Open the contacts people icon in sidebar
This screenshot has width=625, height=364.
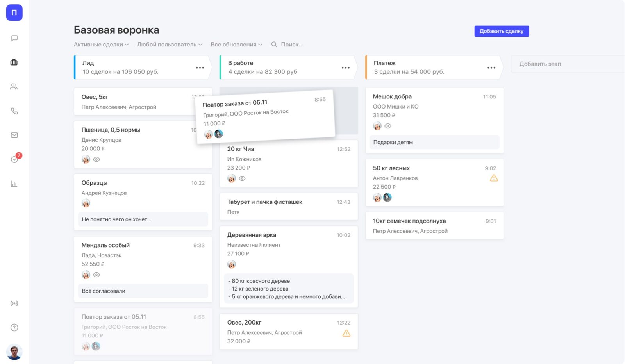14,87
